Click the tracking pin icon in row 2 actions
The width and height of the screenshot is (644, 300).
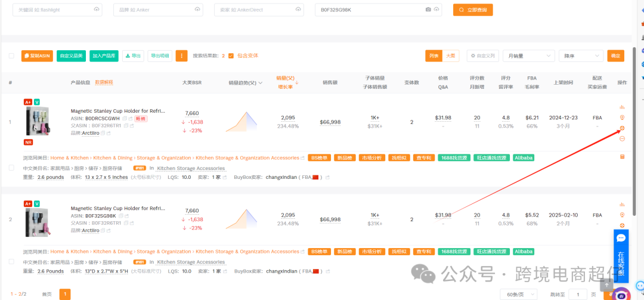(622, 215)
